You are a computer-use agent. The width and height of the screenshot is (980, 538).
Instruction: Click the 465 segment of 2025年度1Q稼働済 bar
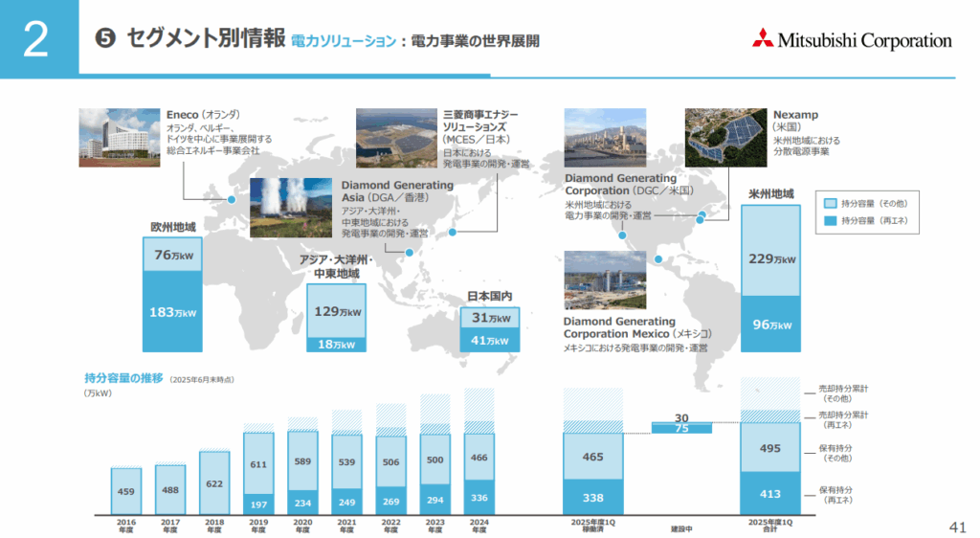pos(593,457)
